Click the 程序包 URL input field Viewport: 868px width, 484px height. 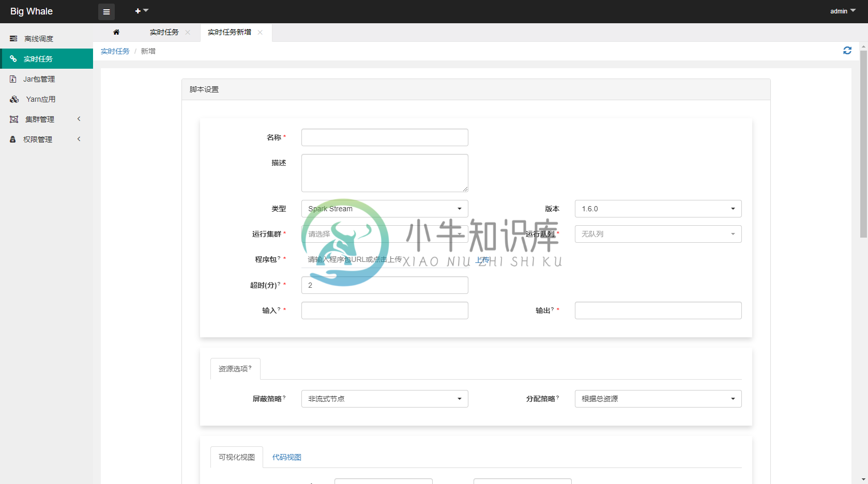coord(385,259)
